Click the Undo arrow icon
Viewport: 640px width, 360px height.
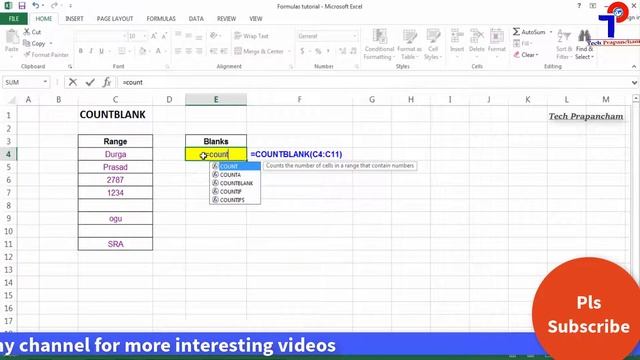pyautogui.click(x=36, y=6)
